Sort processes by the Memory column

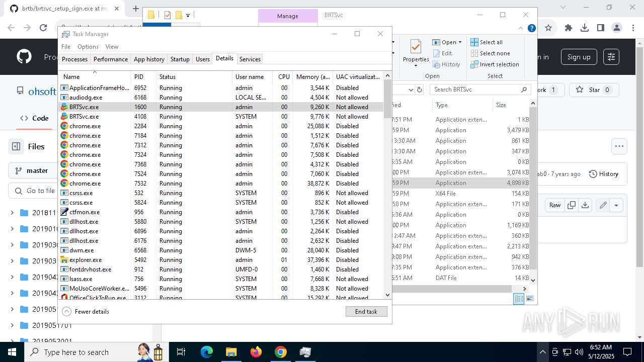[x=313, y=76]
